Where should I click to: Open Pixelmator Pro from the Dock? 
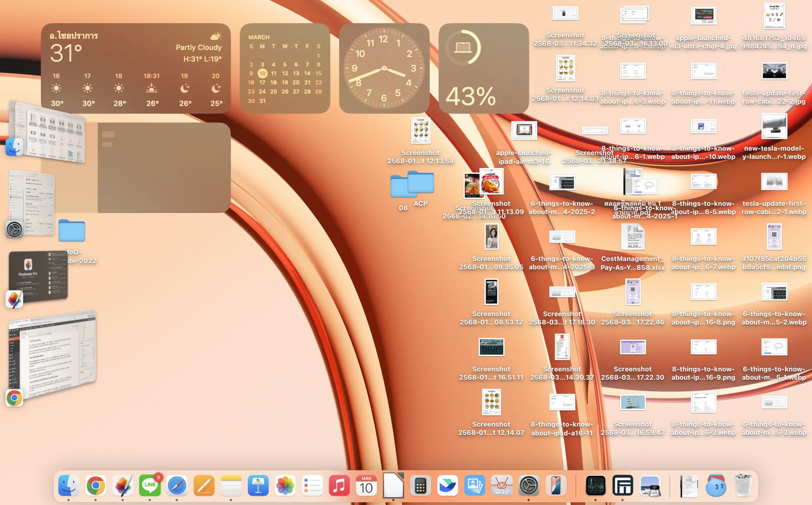click(x=123, y=485)
